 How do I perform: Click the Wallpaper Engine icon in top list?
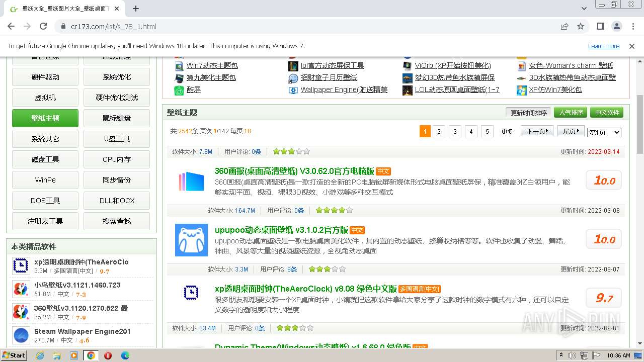pos(293,90)
